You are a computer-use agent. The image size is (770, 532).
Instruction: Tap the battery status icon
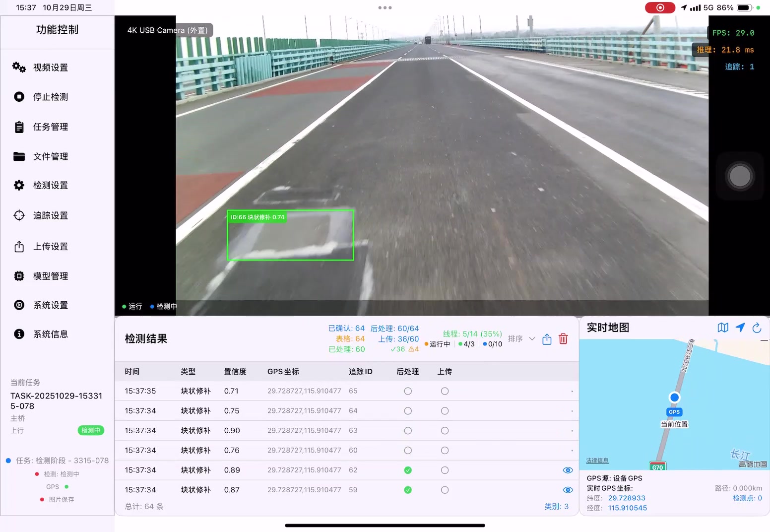pos(745,7)
